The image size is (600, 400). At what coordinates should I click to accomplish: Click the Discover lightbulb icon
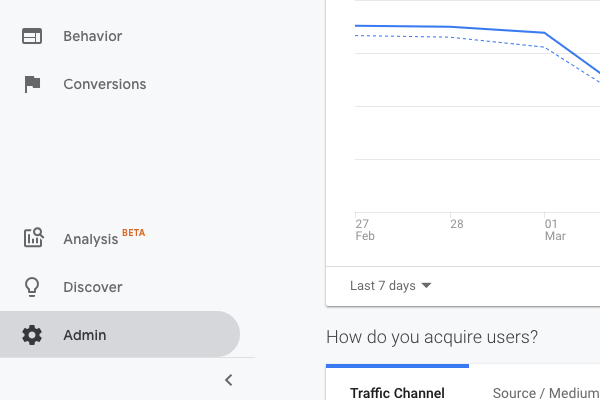pyautogui.click(x=32, y=287)
